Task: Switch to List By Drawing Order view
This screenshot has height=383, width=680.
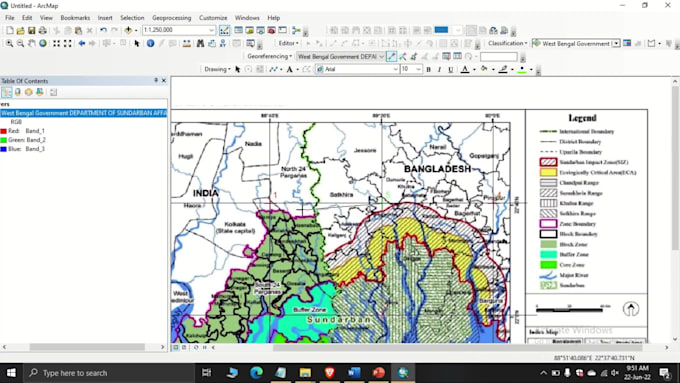Action: click(7, 92)
